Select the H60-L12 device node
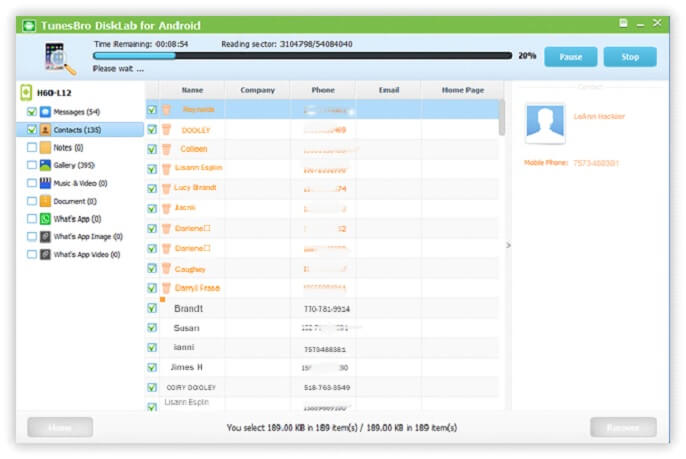 54,93
